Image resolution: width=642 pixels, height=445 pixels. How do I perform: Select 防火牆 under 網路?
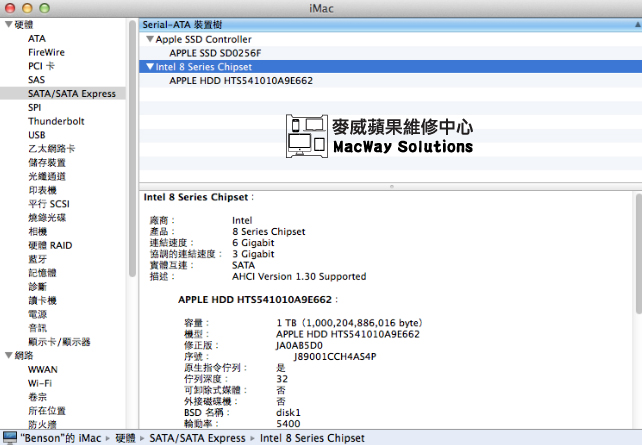pyautogui.click(x=42, y=424)
